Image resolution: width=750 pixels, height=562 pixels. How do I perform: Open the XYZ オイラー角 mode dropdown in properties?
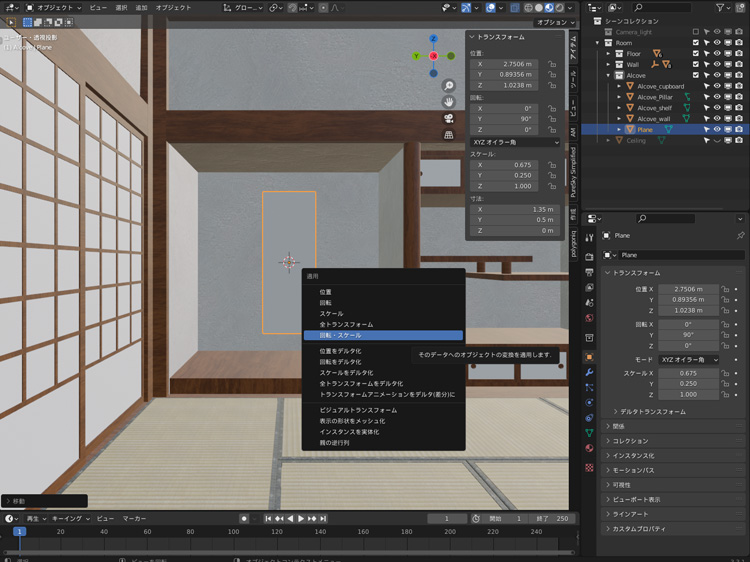(x=688, y=359)
